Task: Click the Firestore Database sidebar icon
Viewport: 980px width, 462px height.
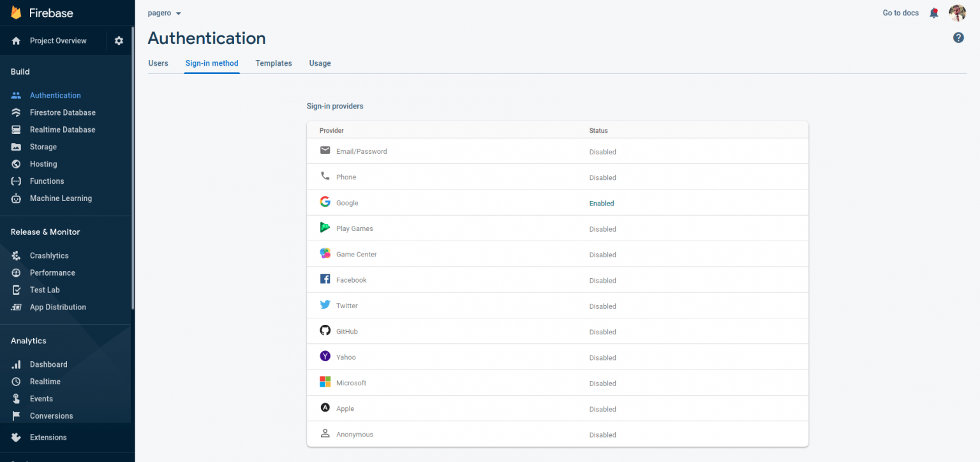Action: tap(17, 112)
